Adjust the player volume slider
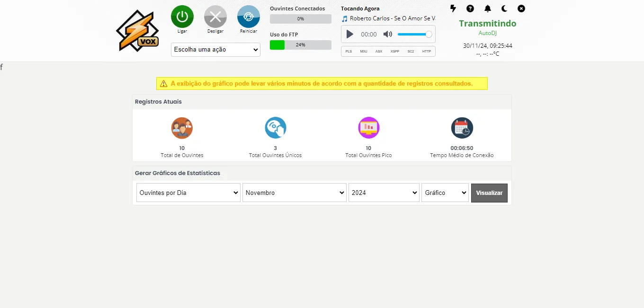Image resolution: width=644 pixels, height=308 pixels. click(x=414, y=34)
